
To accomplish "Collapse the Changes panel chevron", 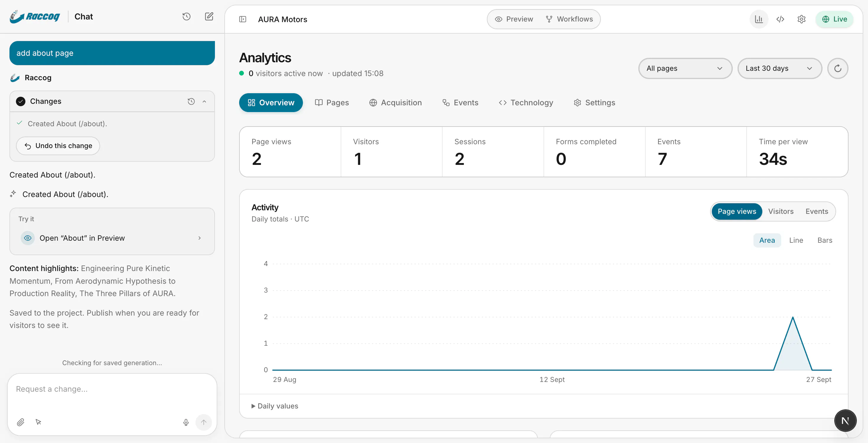I will click(204, 101).
